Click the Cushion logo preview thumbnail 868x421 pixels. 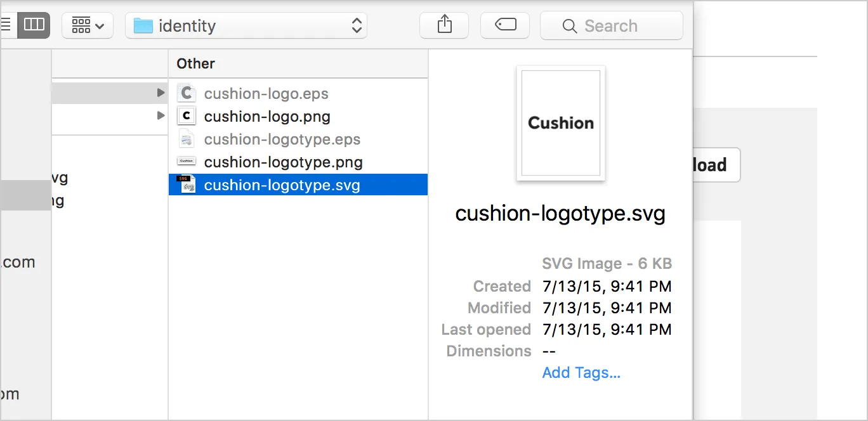(560, 124)
